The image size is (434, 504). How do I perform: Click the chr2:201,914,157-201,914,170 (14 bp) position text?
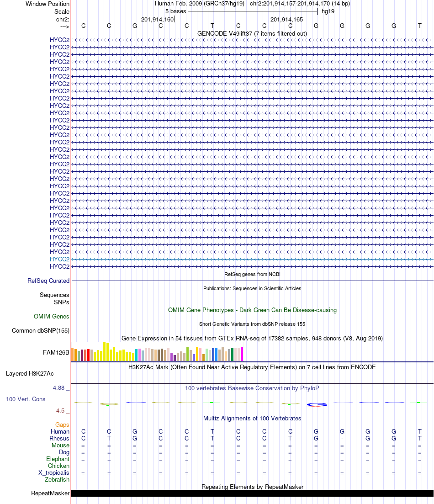click(x=300, y=4)
